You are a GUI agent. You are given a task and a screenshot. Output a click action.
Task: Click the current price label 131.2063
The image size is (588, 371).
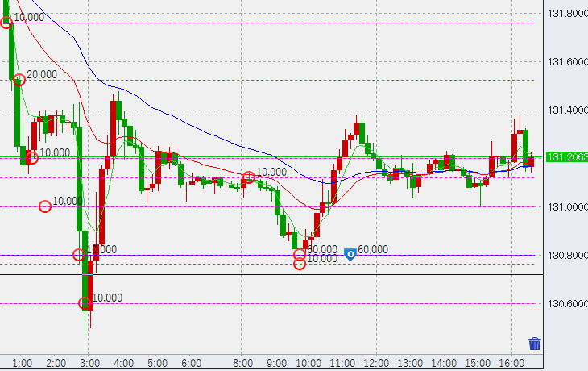(566, 157)
